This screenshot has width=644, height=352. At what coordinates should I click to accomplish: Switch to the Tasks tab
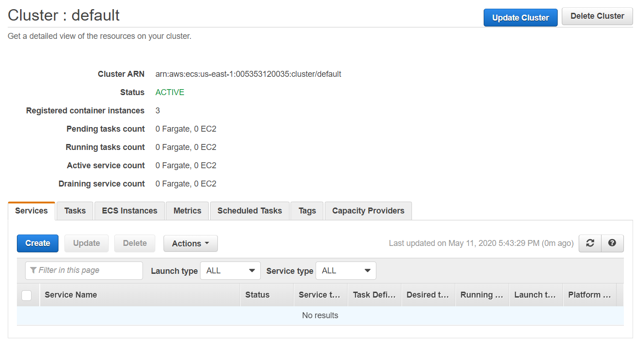point(75,211)
